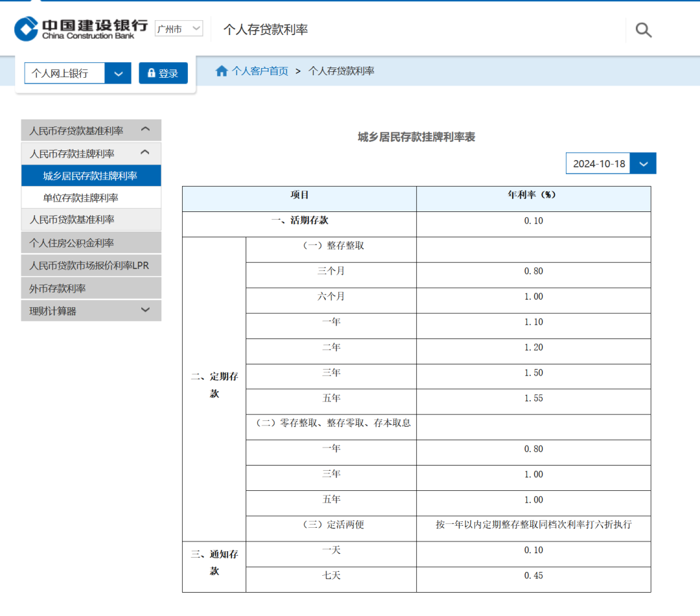Select 城乡居民存款挂牌利率 in the sidebar
This screenshot has width=700, height=616.
90,176
